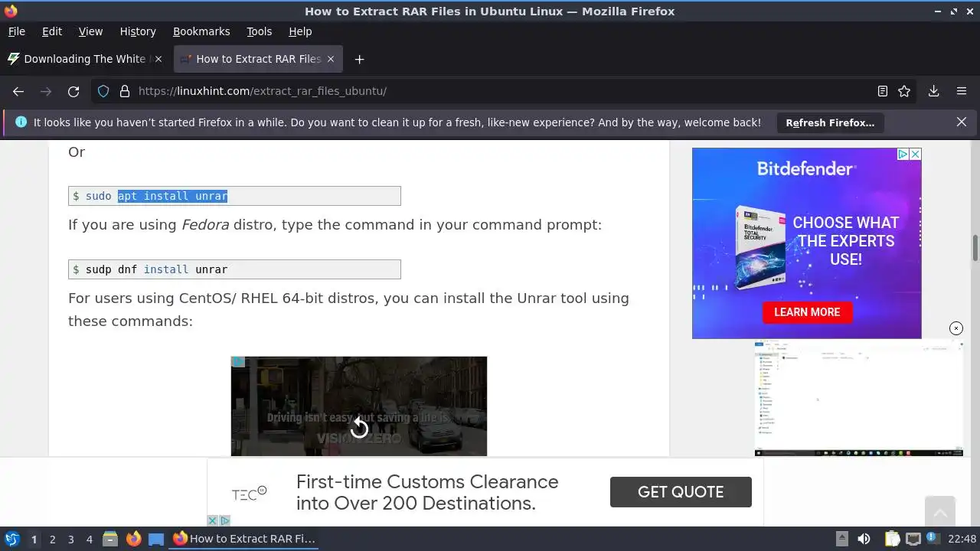
Task: Dismiss the refresh Firefox notification bar
Action: tap(962, 122)
